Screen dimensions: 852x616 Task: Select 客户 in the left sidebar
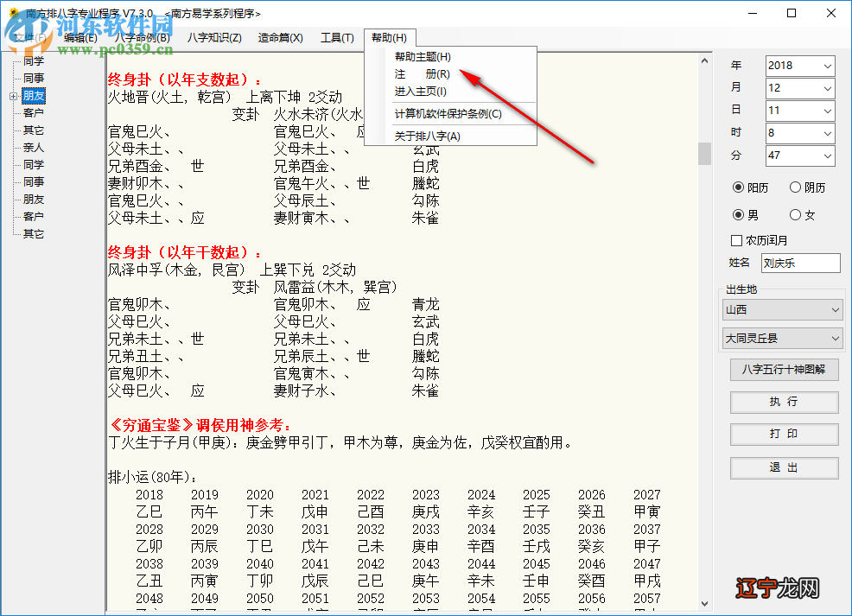[33, 112]
